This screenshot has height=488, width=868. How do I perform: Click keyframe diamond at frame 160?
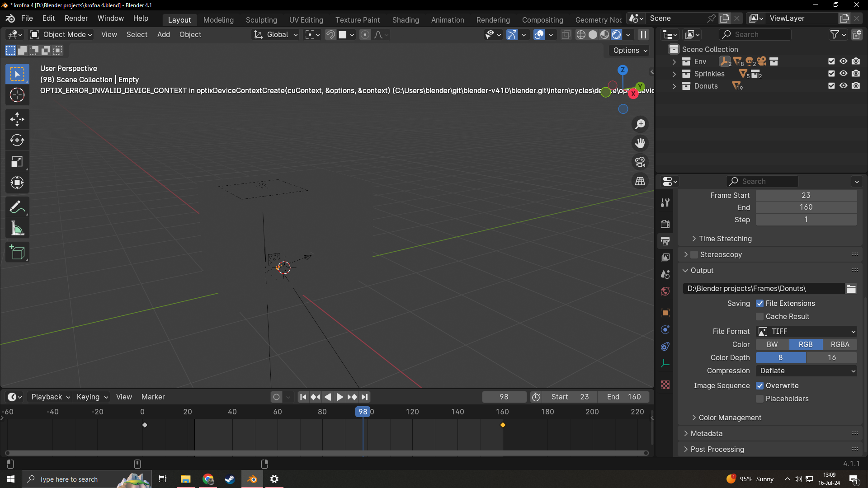503,425
